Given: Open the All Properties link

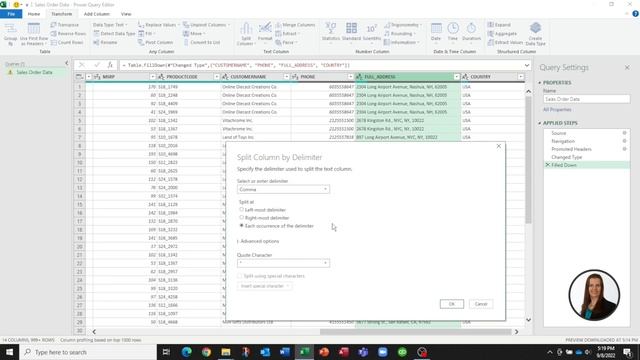Looking at the screenshot, I should click(x=557, y=109).
